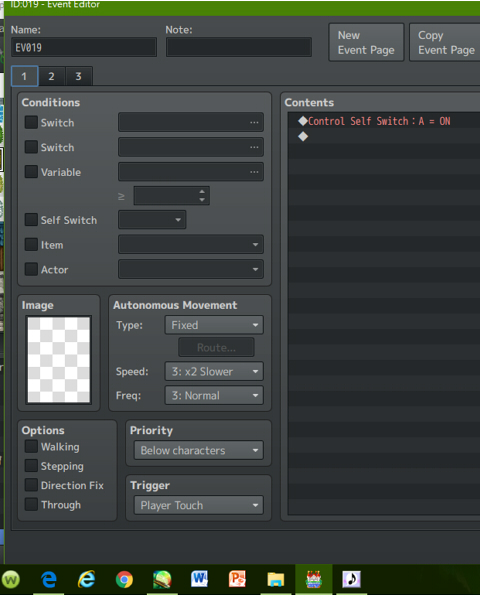Click the disabled Route button
Viewport: 480px width, 600px height.
pos(216,347)
